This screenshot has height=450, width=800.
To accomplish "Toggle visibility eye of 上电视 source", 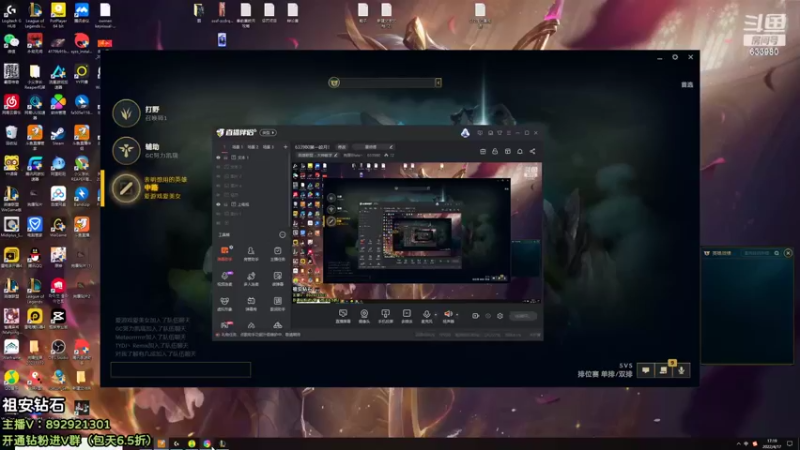I will point(218,204).
